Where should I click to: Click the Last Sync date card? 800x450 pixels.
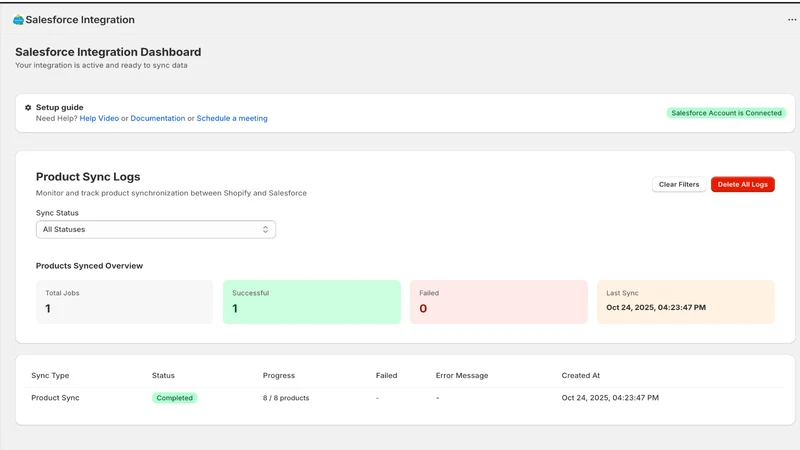pos(686,302)
